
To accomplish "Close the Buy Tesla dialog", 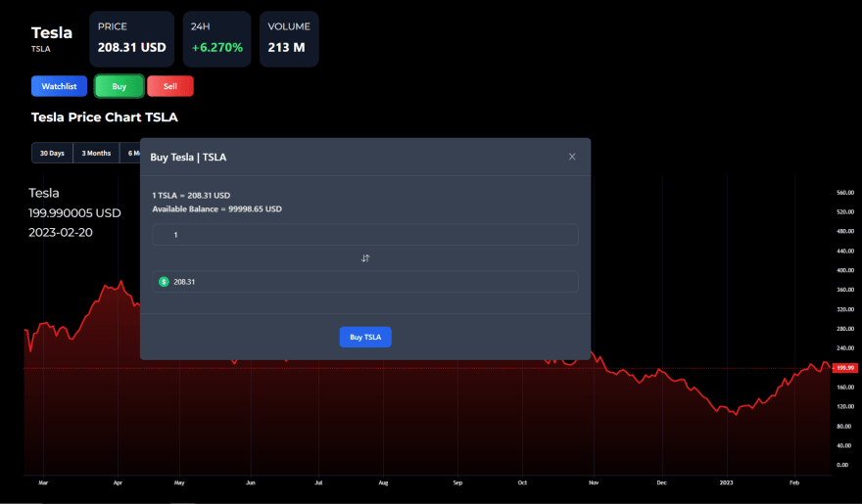I will [x=572, y=157].
